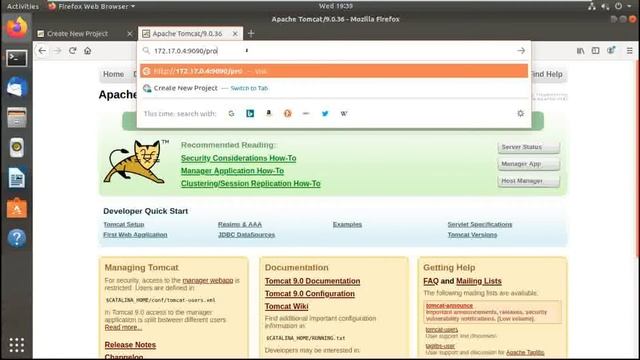Search with Bing in the URL dropdown
This screenshot has width=640, height=360.
pyautogui.click(x=250, y=113)
